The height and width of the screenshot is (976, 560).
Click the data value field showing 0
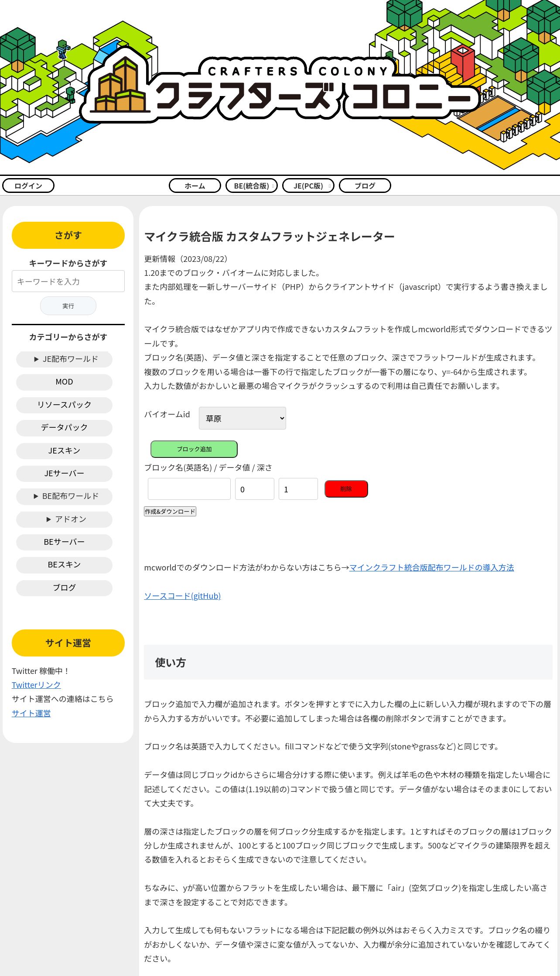pyautogui.click(x=255, y=489)
